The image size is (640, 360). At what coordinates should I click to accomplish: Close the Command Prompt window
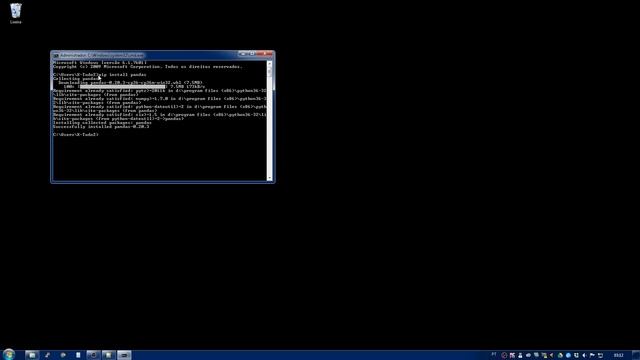[265, 54]
